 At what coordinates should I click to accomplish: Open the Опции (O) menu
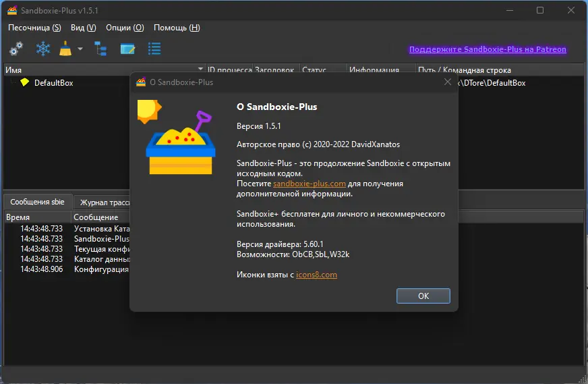125,28
